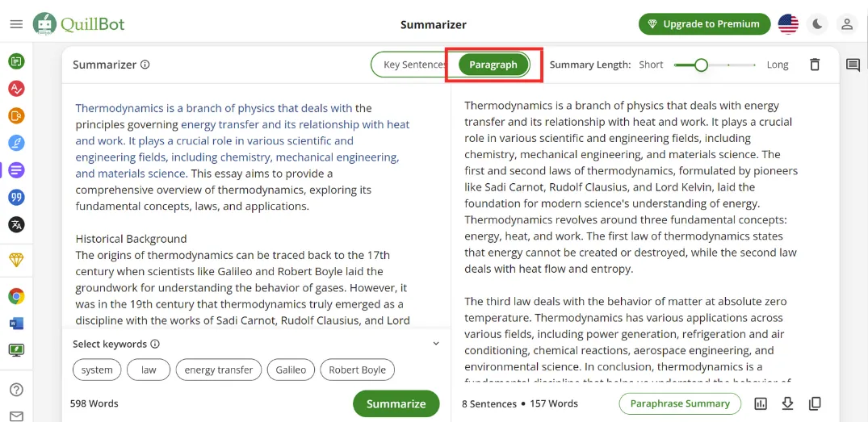Switch to Key Sentences mode
The image size is (868, 422).
pos(413,65)
